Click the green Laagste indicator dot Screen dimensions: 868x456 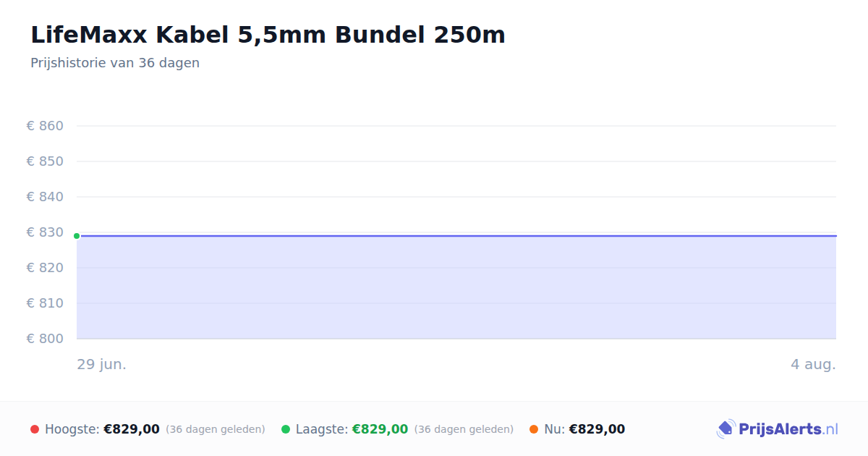pos(286,429)
